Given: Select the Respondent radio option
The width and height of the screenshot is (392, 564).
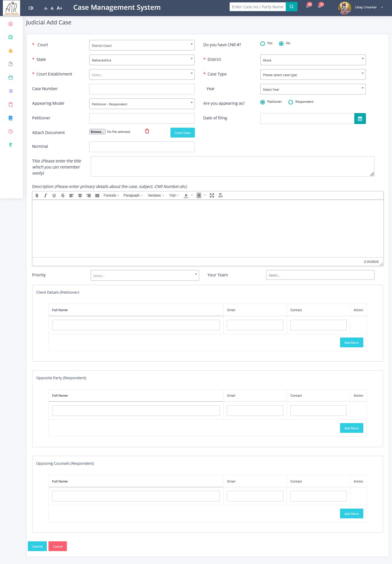Looking at the screenshot, I should (291, 102).
